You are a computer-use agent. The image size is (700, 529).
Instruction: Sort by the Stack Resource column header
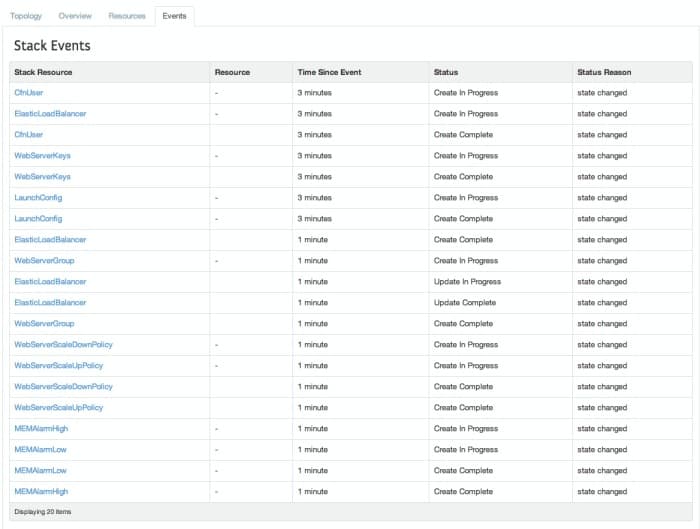(43, 72)
